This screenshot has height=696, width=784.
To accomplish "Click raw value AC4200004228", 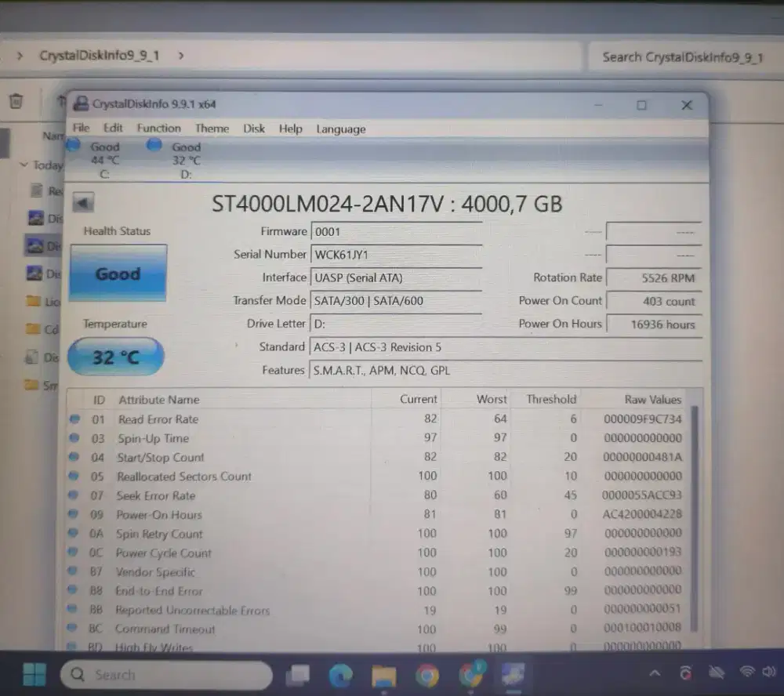I will pyautogui.click(x=642, y=514).
